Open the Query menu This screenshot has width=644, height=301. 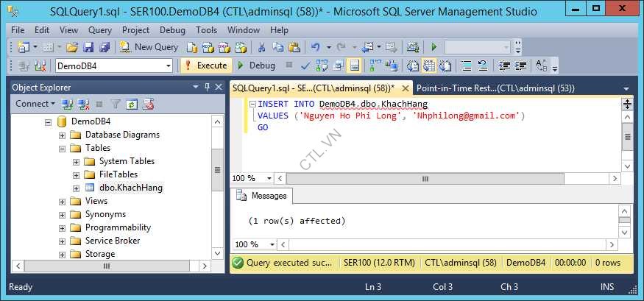(99, 30)
